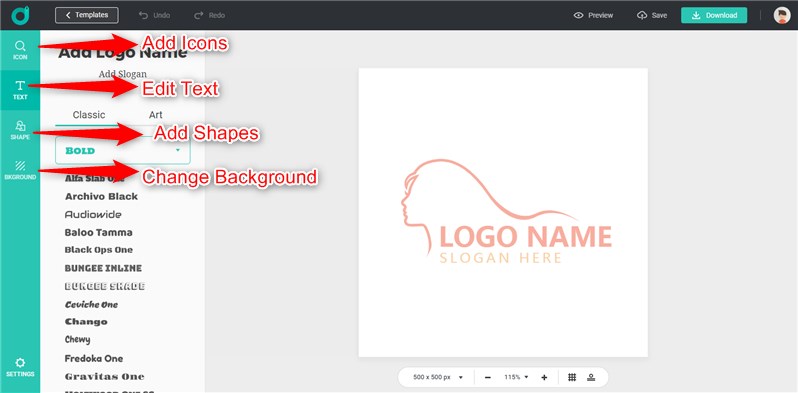
Task: Open the Bkground panel in the sidebar
Action: [20, 170]
